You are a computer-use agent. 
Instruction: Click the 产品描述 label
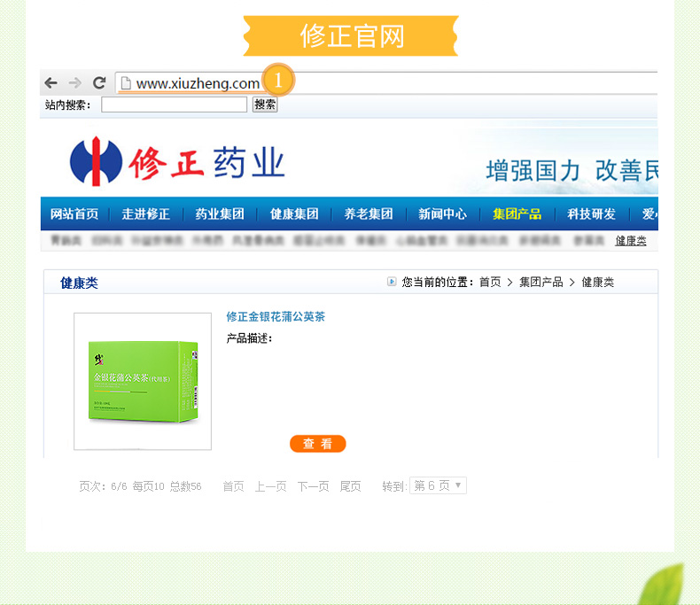249,338
